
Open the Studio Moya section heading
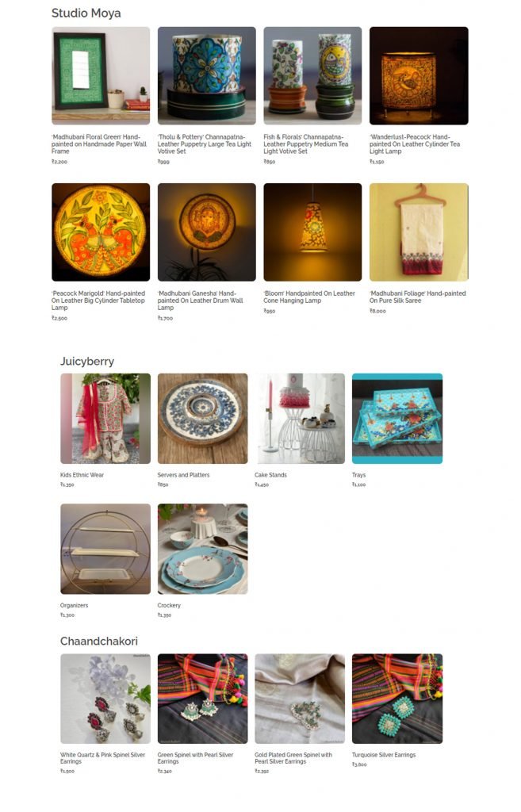pos(86,13)
